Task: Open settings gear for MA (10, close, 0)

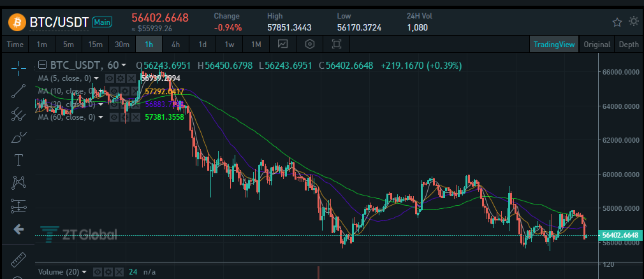Action: click(x=124, y=91)
